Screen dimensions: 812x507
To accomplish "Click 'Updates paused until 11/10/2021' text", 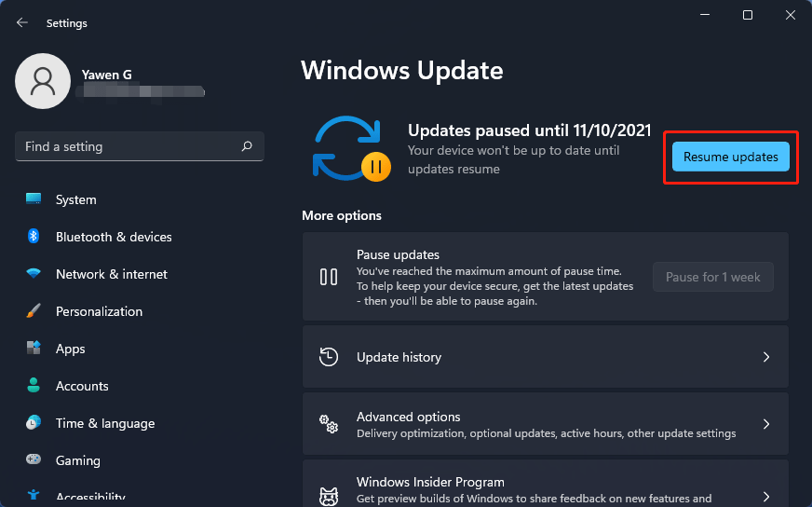I will (529, 130).
